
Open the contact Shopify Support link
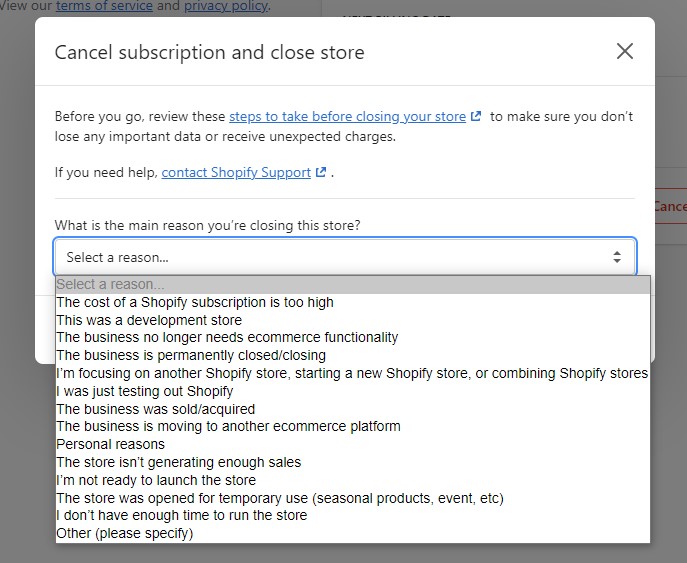coord(236,173)
